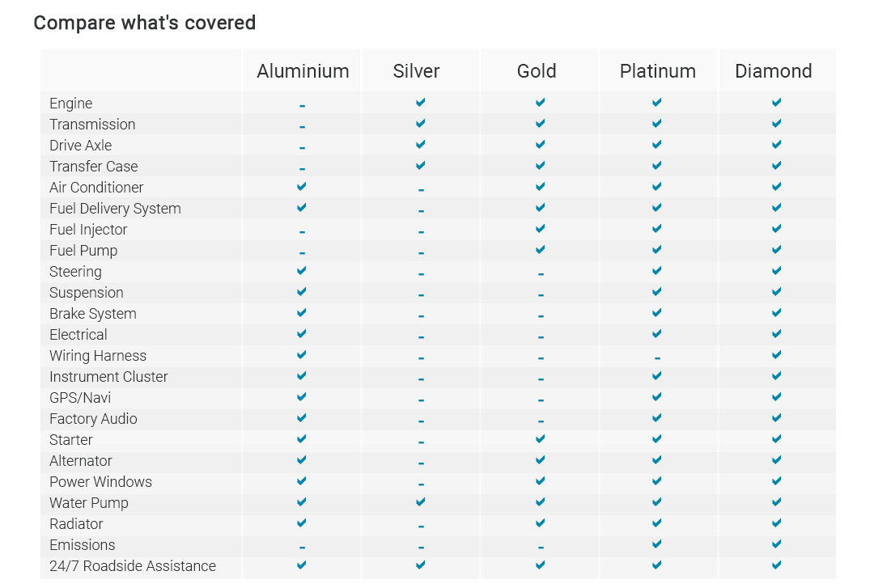Image resolution: width=874 pixels, height=588 pixels.
Task: Click Platinum Emissions checkmark icon
Action: tap(656, 544)
